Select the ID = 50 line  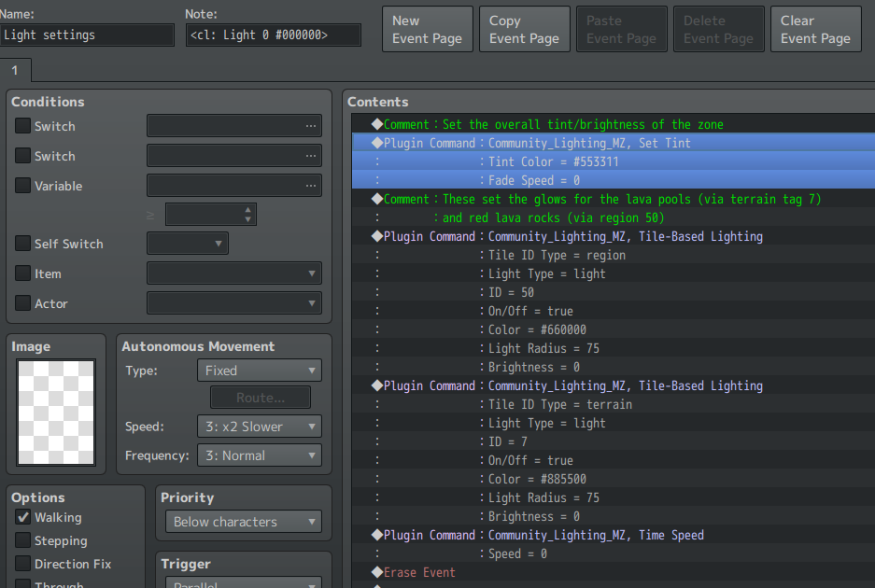[x=614, y=292]
